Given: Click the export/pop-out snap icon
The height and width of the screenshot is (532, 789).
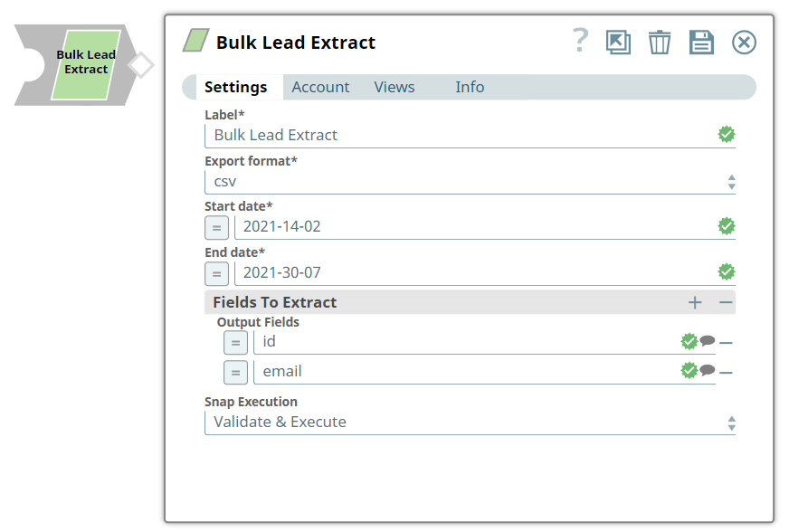Looking at the screenshot, I should coord(618,43).
